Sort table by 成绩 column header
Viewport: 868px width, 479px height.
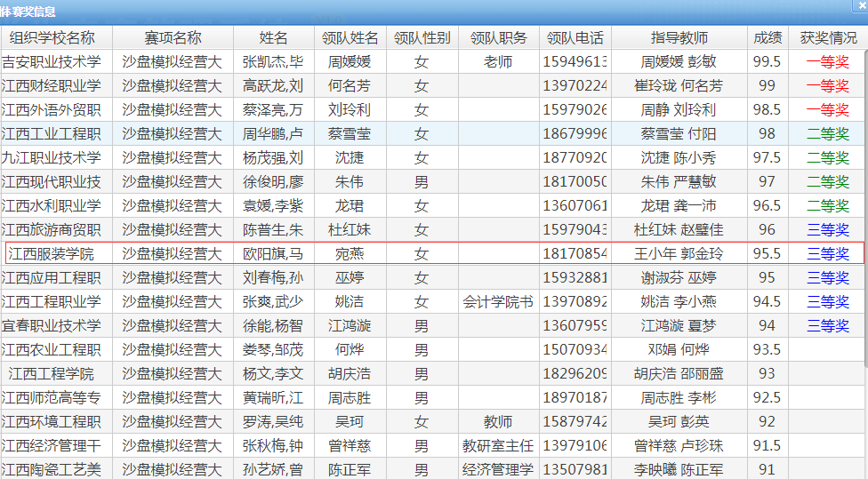point(767,38)
